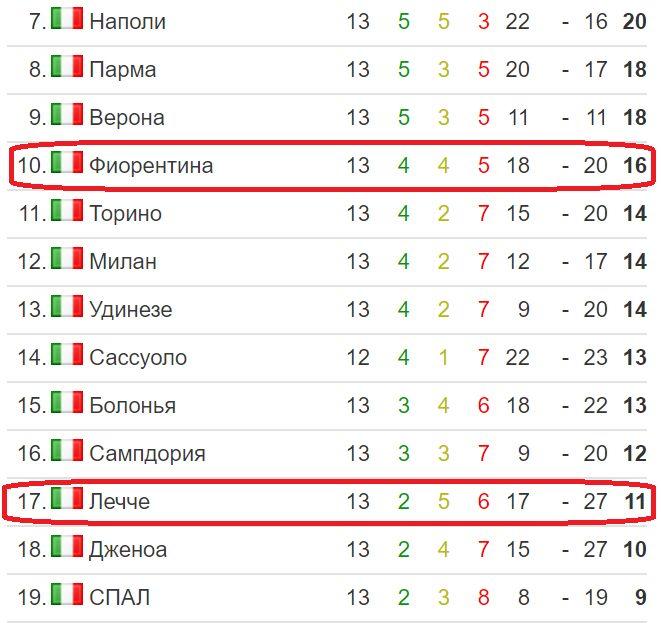The height and width of the screenshot is (623, 661).
Task: Click the flag icon beside Болонья
Action: click(x=67, y=403)
